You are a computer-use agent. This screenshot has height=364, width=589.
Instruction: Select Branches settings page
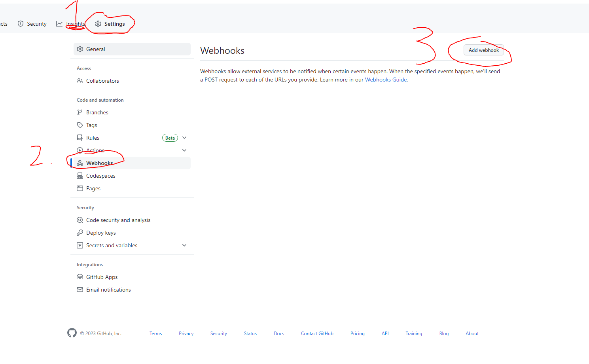click(x=132, y=112)
